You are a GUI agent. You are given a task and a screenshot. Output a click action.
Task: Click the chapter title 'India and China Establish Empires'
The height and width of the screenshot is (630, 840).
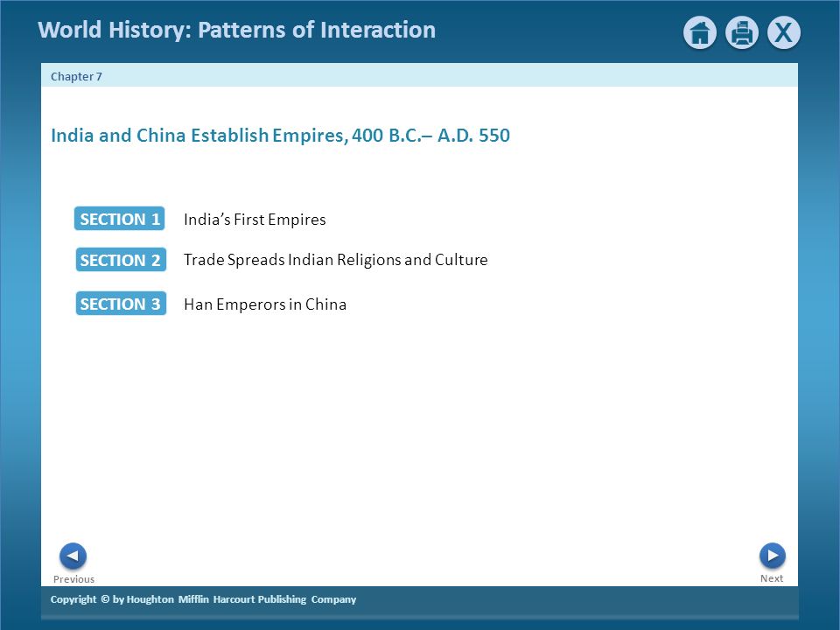click(280, 136)
